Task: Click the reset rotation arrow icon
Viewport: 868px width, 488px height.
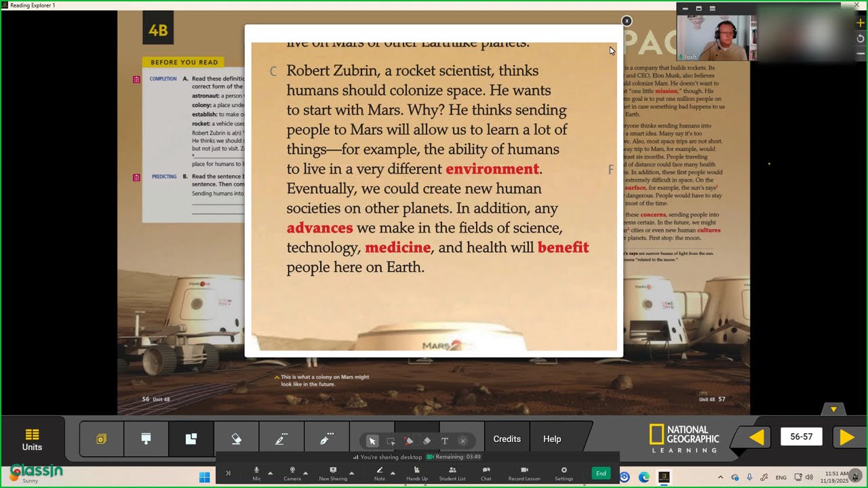Action: pyautogui.click(x=861, y=39)
